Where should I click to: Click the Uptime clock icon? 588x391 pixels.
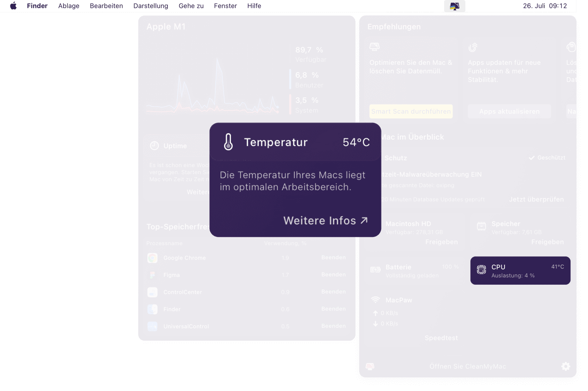pyautogui.click(x=154, y=146)
